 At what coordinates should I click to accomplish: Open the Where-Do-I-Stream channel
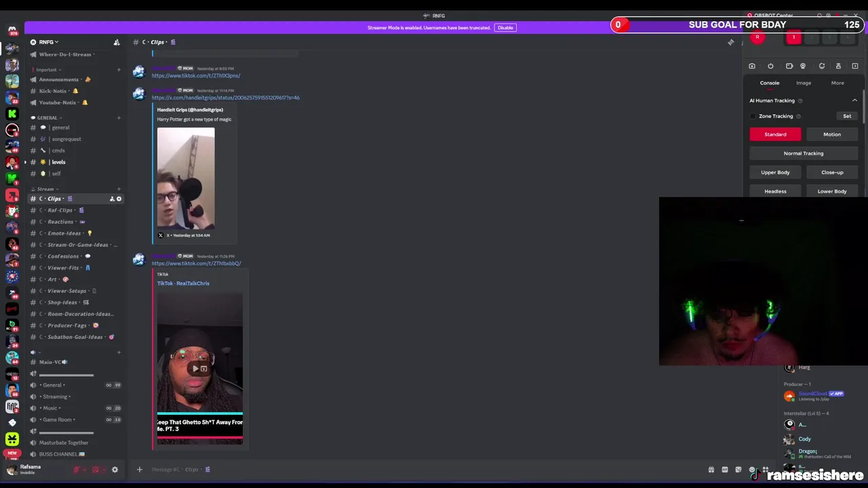pyautogui.click(x=65, y=54)
